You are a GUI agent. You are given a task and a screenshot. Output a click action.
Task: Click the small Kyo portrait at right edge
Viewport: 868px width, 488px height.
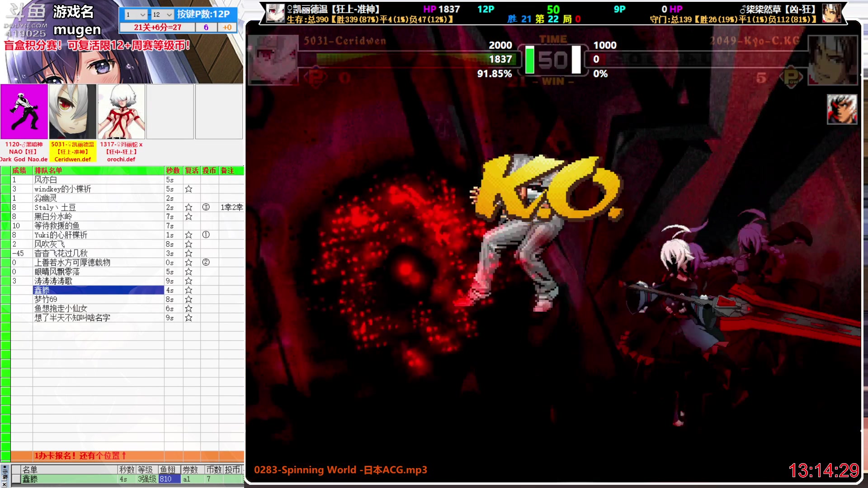tap(841, 109)
